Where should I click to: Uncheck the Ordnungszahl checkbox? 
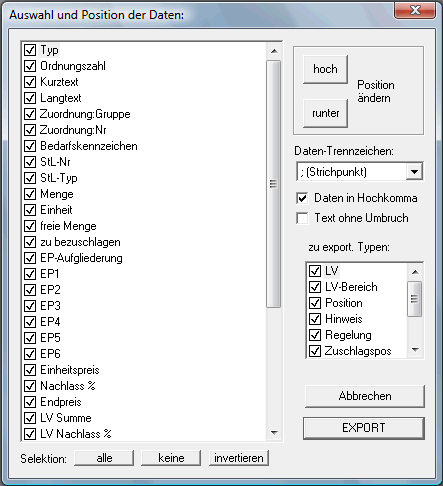(30, 66)
